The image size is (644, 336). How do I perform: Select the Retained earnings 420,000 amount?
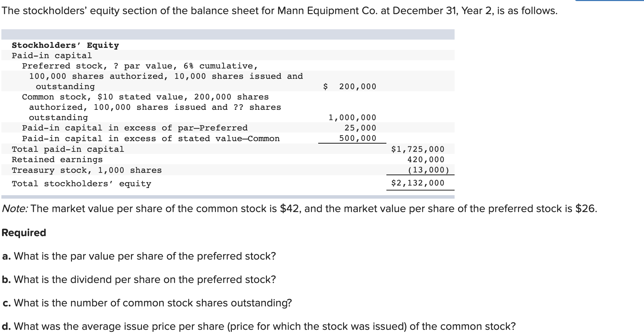[426, 159]
